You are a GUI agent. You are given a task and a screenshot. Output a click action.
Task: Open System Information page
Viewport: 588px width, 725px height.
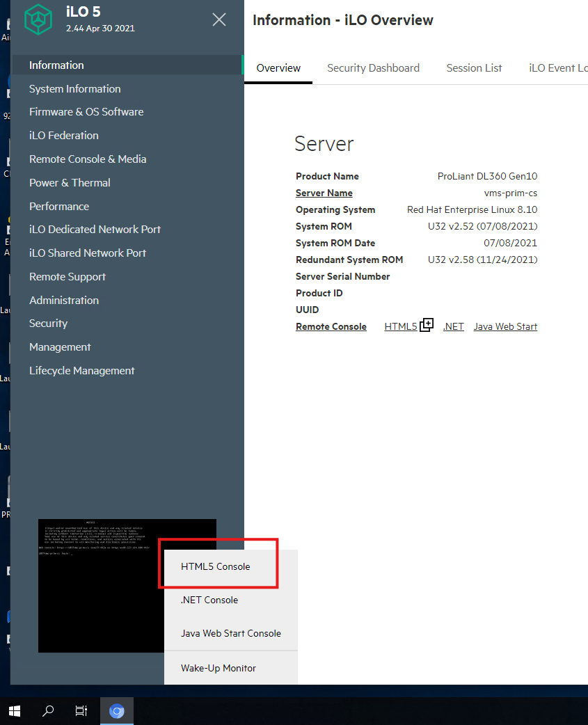tap(75, 89)
